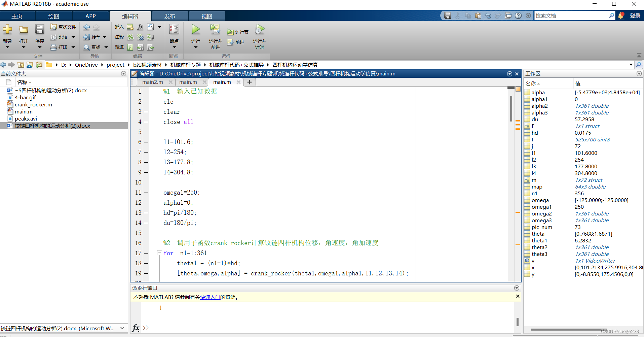Toggle breakpoint on line 6 dash

146,142
